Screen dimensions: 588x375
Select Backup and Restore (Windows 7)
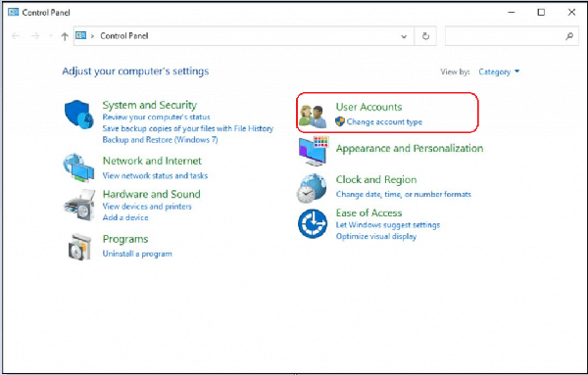(x=160, y=140)
